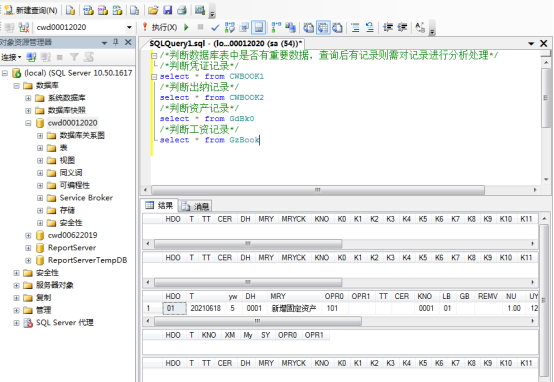
Task: Click the Parse checkmark icon
Action: [x=215, y=27]
